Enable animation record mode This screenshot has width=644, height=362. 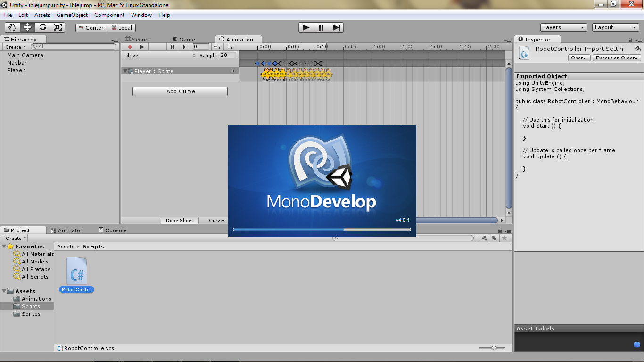pyautogui.click(x=130, y=47)
